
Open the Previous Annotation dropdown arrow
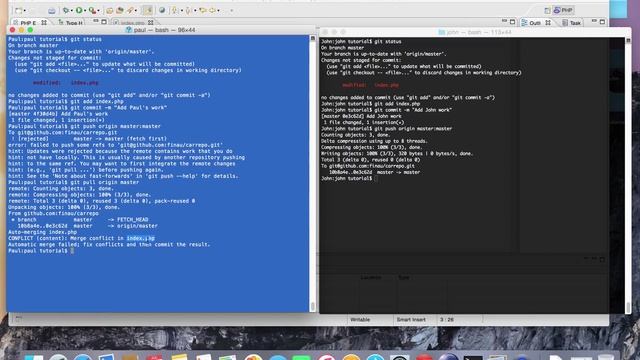point(195,10)
